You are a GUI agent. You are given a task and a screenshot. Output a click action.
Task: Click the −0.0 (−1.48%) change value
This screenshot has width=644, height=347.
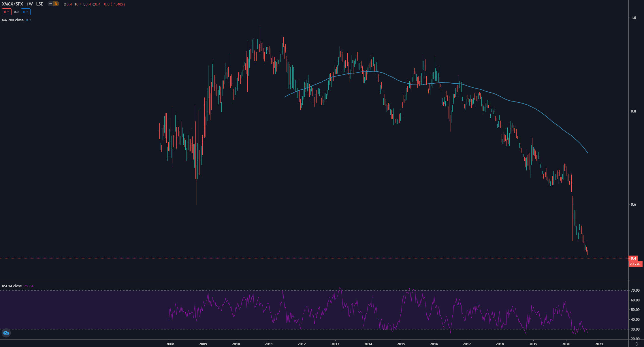click(x=113, y=4)
